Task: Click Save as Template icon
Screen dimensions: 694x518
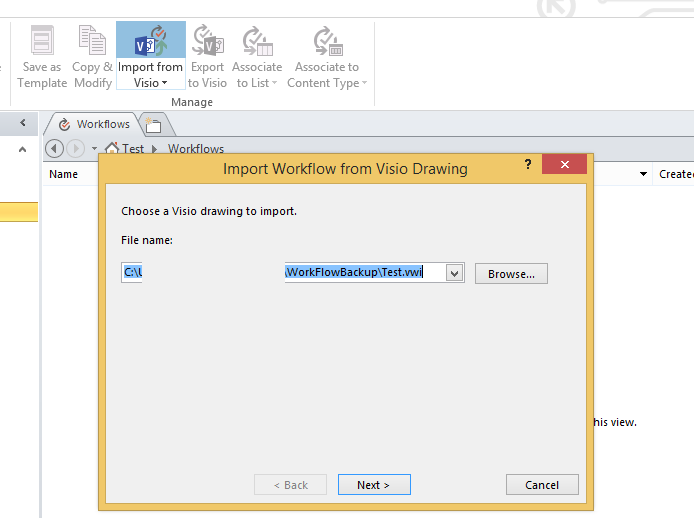Action: click(x=42, y=40)
